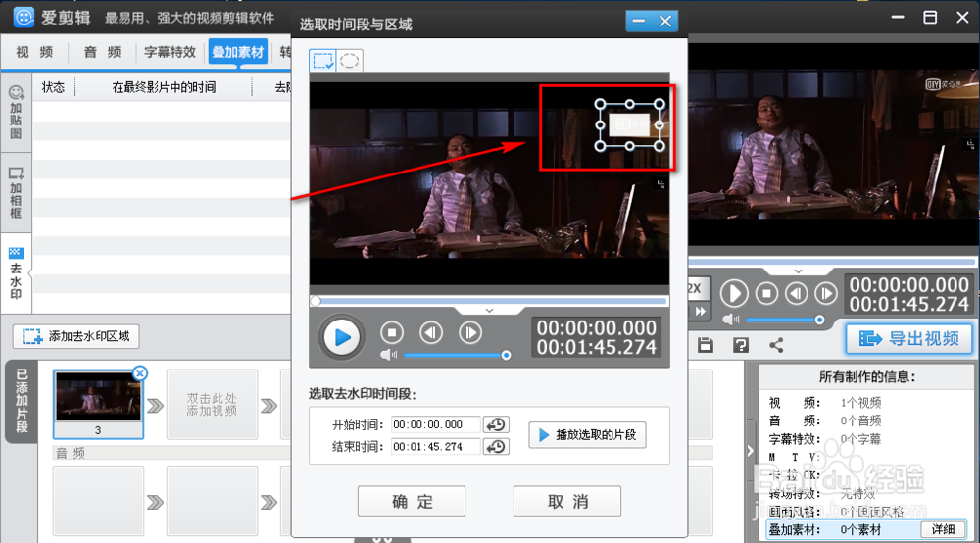Click the 双击此处添加视频 placeholder
Viewport: 980px width, 543px height.
tap(212, 404)
